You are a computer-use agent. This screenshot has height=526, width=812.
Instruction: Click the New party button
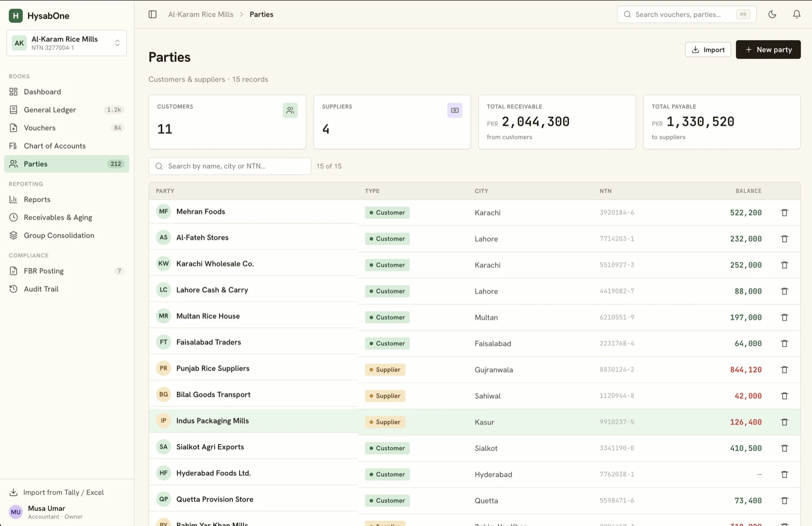[768, 50]
